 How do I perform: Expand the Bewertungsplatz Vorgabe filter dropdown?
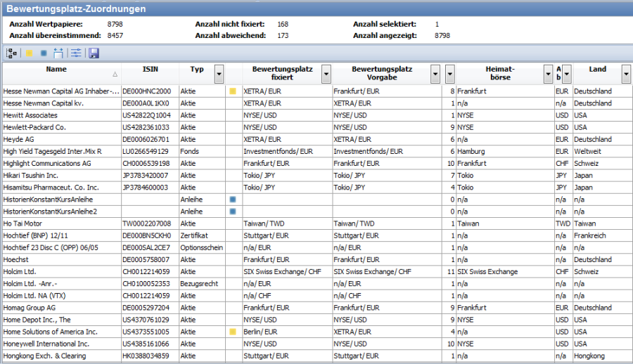(435, 74)
